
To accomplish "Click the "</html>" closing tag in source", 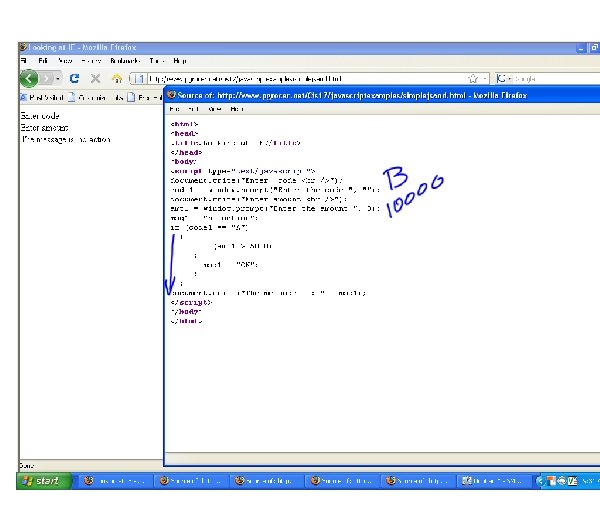I will point(186,321).
